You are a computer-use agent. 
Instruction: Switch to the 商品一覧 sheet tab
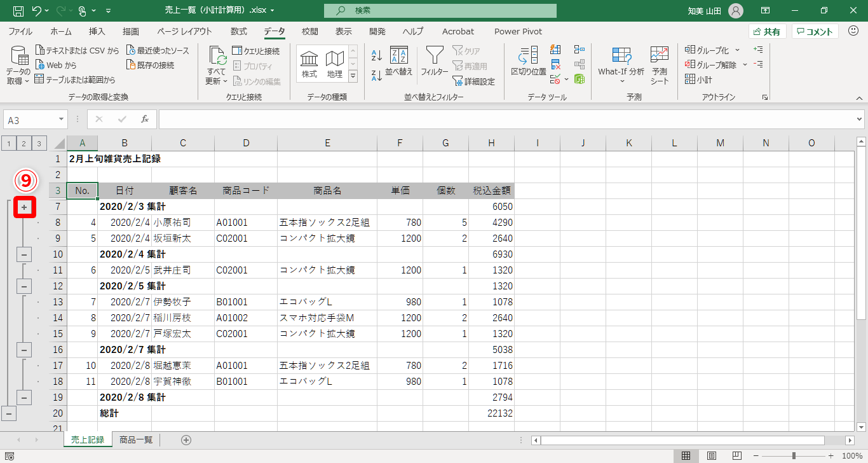pyautogui.click(x=136, y=439)
